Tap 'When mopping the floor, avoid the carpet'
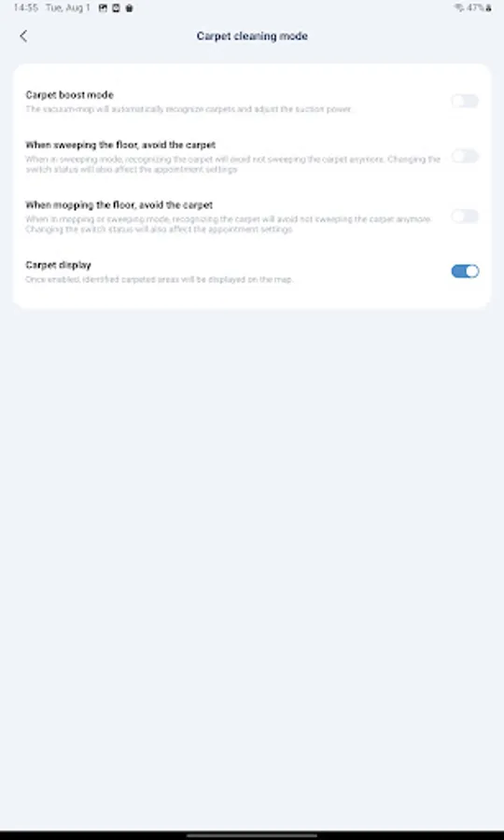Image resolution: width=504 pixels, height=840 pixels. coord(119,205)
